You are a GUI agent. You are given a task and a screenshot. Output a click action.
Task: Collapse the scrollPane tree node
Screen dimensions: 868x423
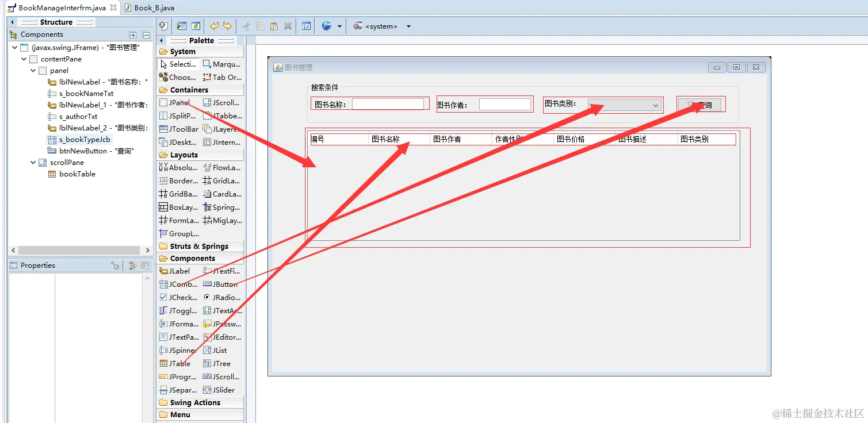click(33, 163)
